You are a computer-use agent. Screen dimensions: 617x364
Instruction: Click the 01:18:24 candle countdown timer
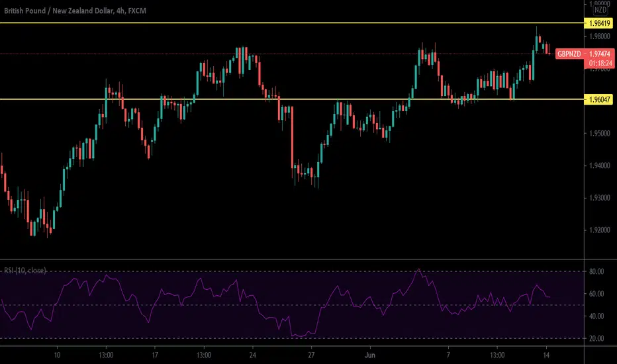coord(600,64)
